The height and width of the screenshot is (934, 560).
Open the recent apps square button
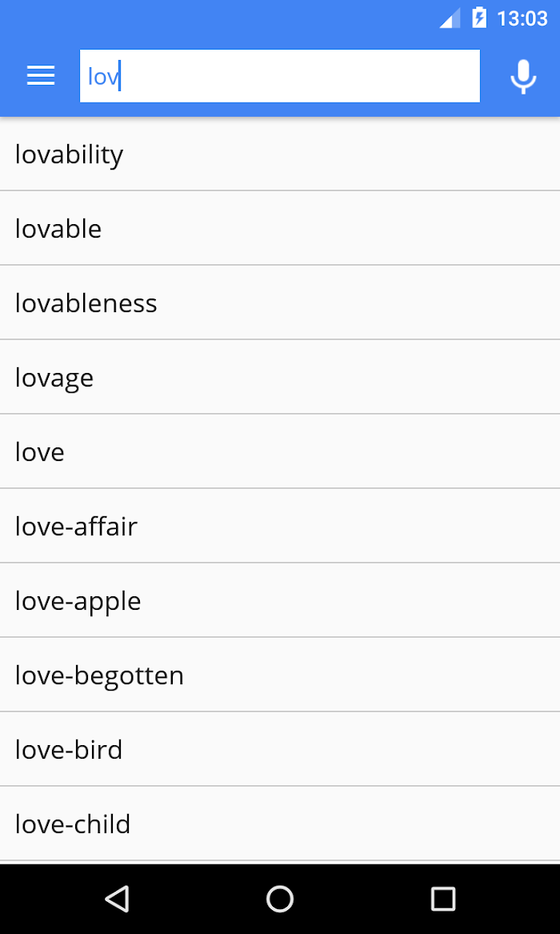(442, 898)
